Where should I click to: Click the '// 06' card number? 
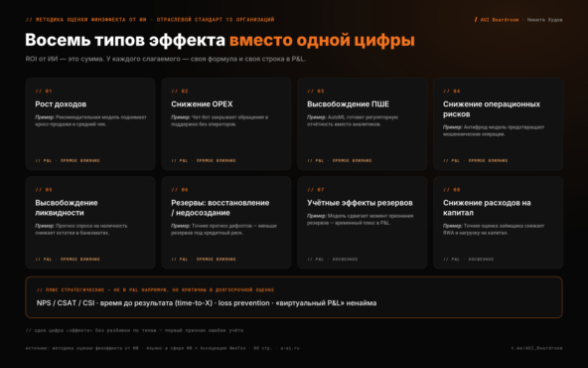point(180,190)
